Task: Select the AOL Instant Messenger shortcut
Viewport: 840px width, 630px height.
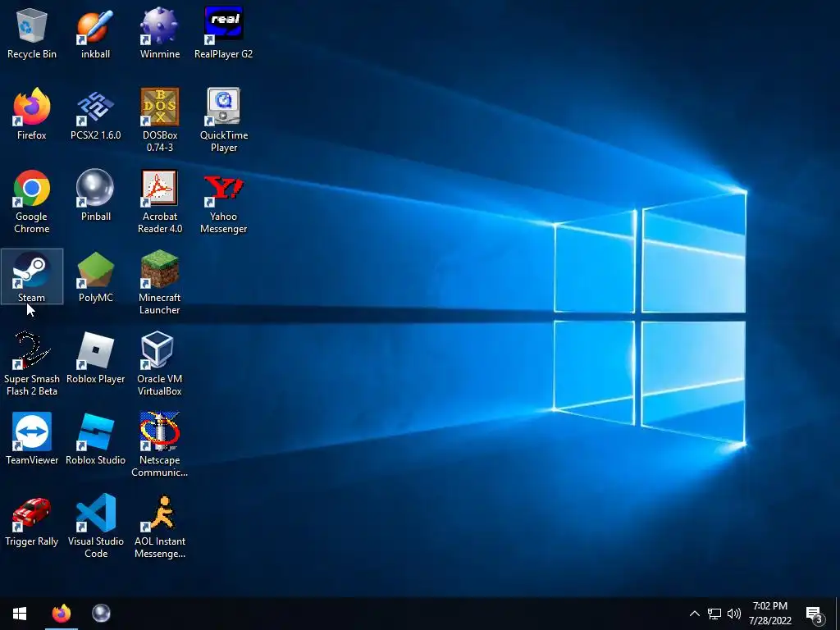Action: tap(160, 527)
